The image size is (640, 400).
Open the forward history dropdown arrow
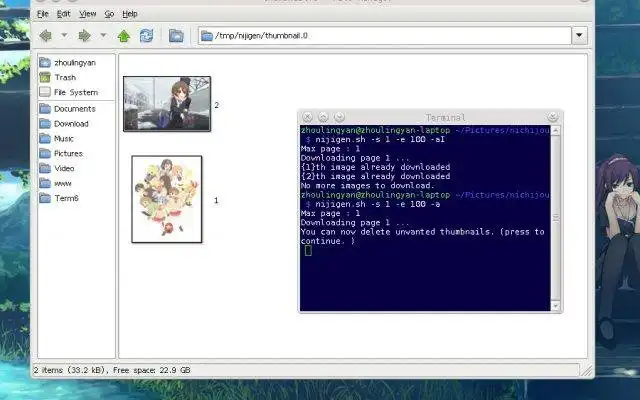point(103,36)
